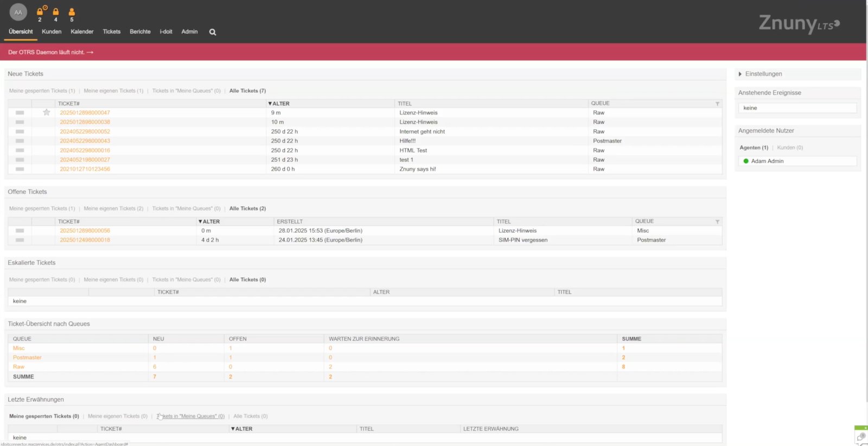
Task: Sort Neue Tickets by TICKET# column
Action: (x=69, y=104)
